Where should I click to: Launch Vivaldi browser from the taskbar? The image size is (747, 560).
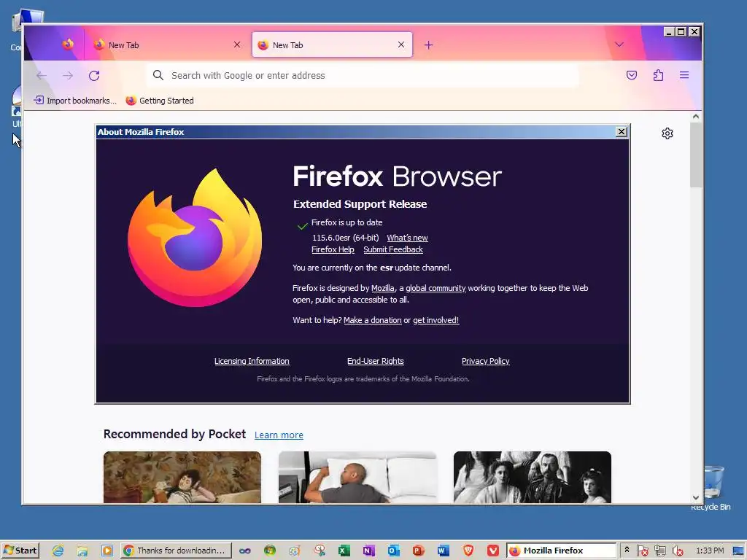click(493, 551)
